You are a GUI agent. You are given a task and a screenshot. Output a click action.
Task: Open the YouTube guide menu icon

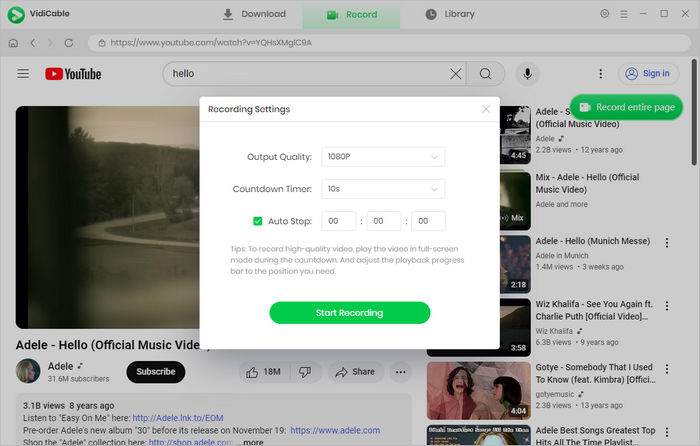(23, 74)
